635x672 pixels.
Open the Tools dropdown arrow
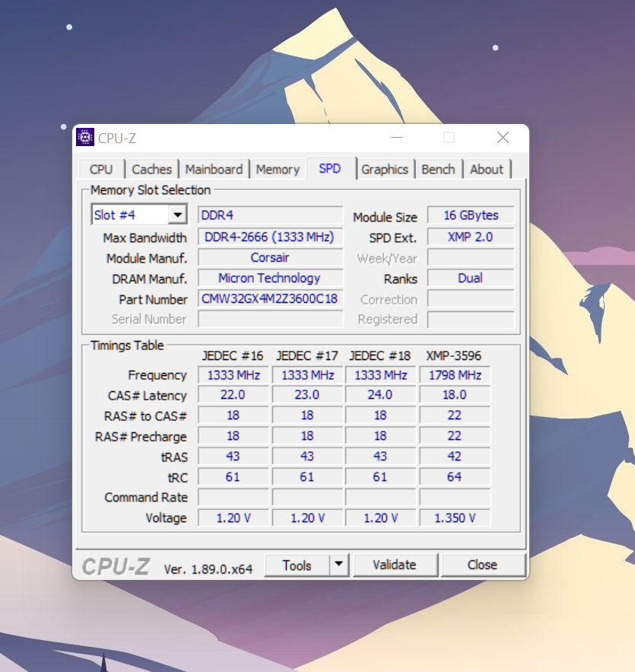[338, 565]
